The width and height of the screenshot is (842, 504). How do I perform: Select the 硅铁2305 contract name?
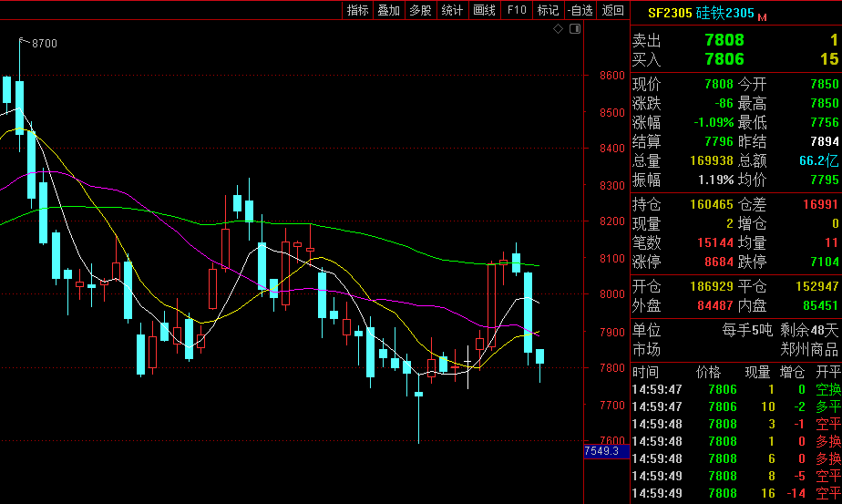tap(725, 13)
